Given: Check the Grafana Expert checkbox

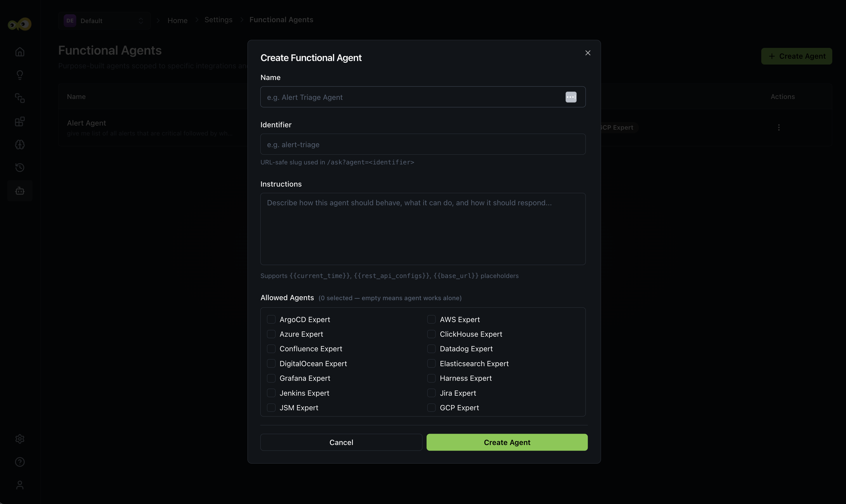Looking at the screenshot, I should click(x=271, y=378).
